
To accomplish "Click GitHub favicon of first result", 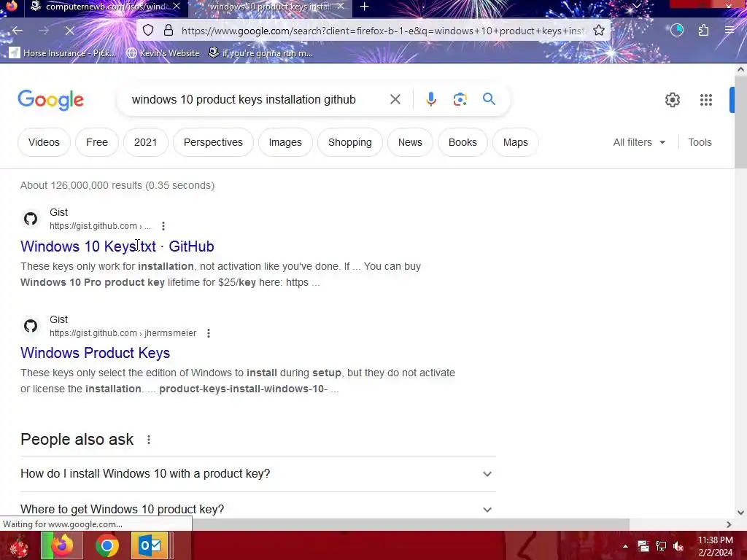I will (x=31, y=219).
